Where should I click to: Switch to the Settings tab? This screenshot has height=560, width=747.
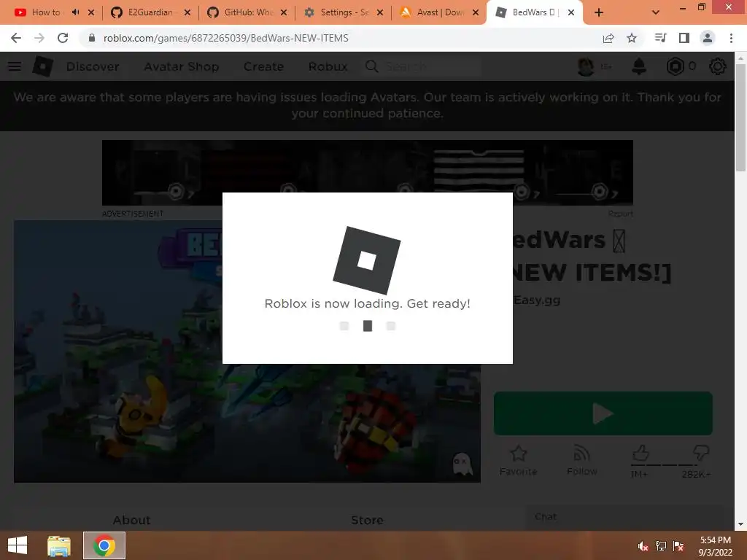tap(344, 12)
